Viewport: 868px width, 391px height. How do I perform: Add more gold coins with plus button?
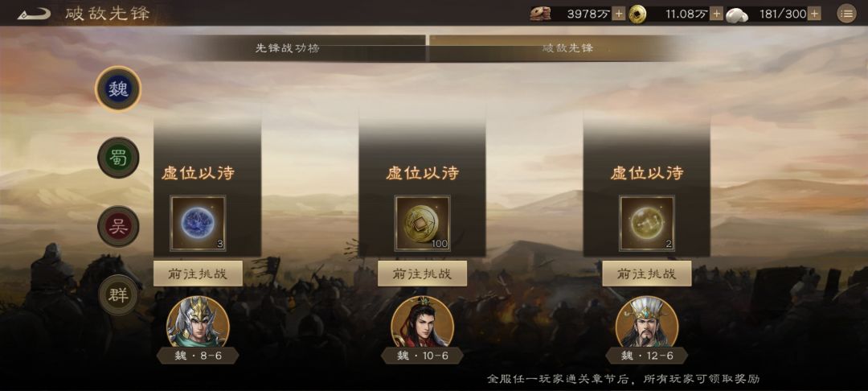pyautogui.click(x=716, y=14)
